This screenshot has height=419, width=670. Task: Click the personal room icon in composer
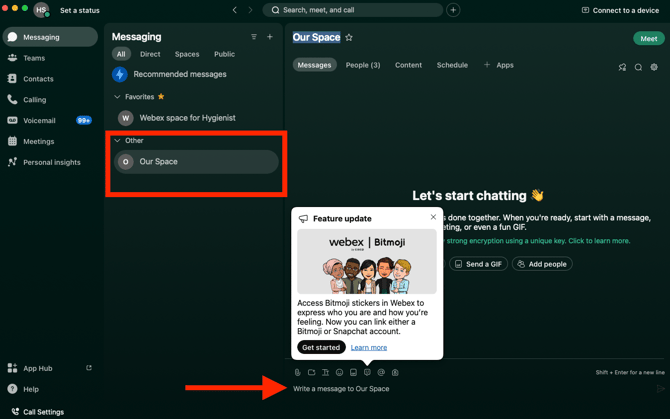(x=395, y=372)
